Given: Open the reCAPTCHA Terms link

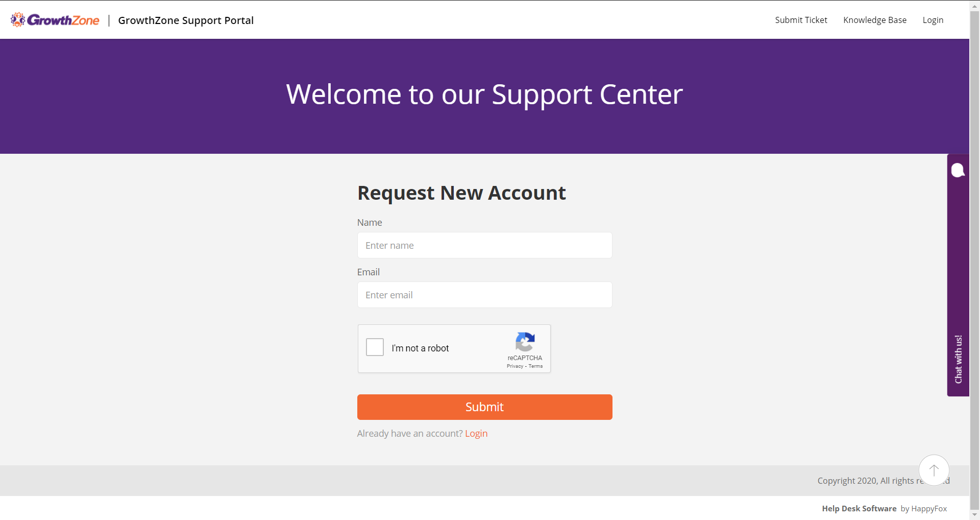Looking at the screenshot, I should click(536, 366).
